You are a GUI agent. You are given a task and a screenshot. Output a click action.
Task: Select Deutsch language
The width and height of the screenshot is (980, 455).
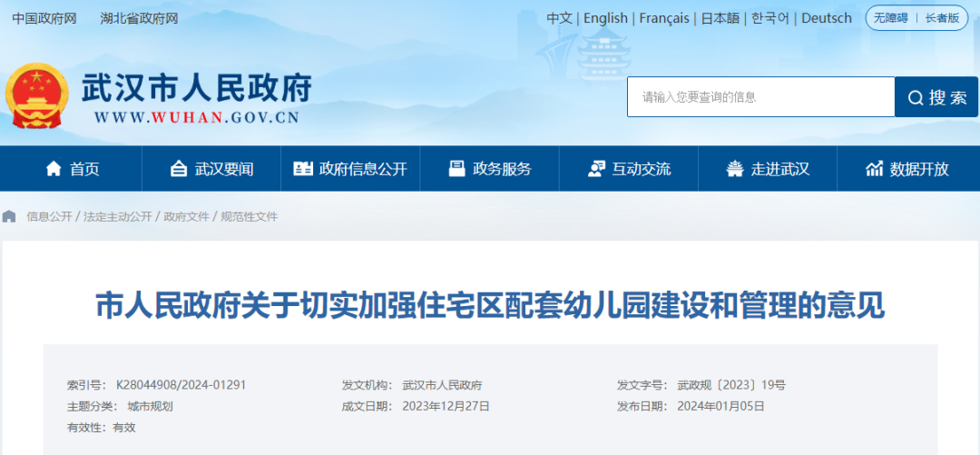pos(827,18)
